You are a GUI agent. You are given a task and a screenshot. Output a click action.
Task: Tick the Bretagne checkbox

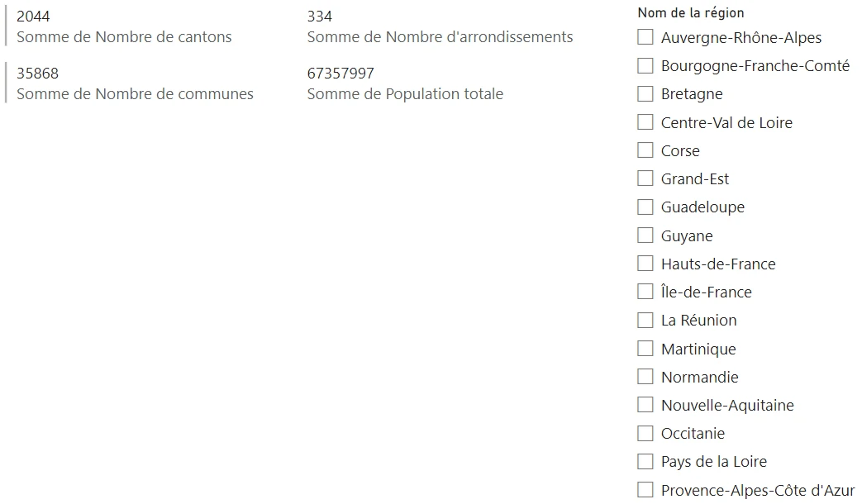click(x=645, y=93)
